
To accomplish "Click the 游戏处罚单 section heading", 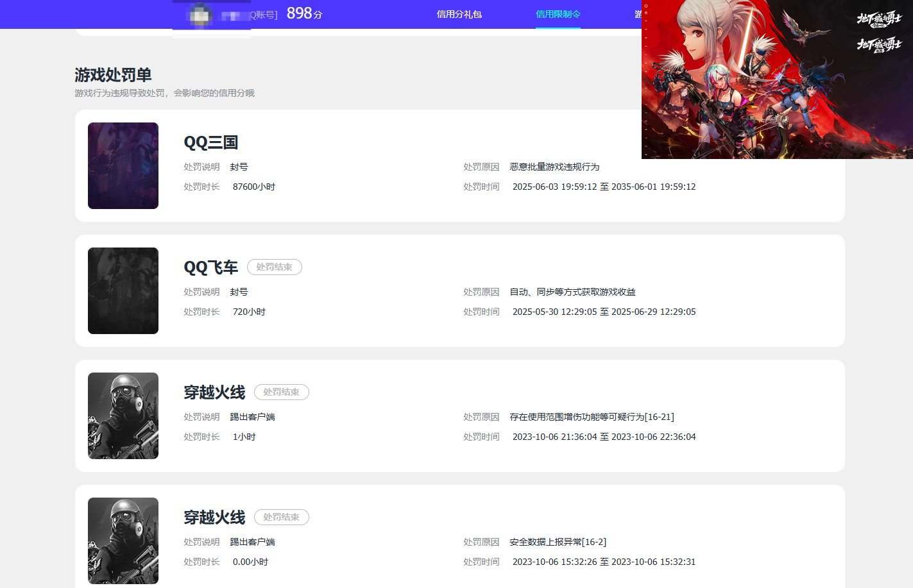I will point(113,75).
